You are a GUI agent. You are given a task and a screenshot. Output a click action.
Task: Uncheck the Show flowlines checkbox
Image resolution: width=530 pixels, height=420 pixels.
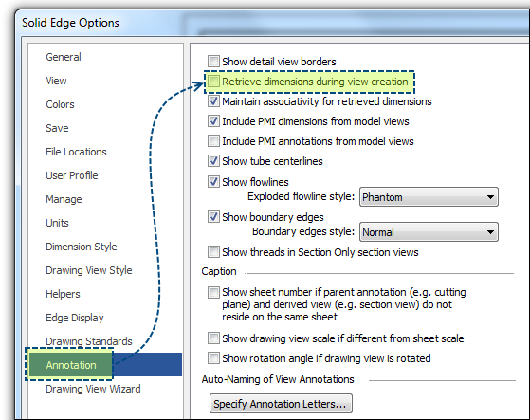[213, 182]
